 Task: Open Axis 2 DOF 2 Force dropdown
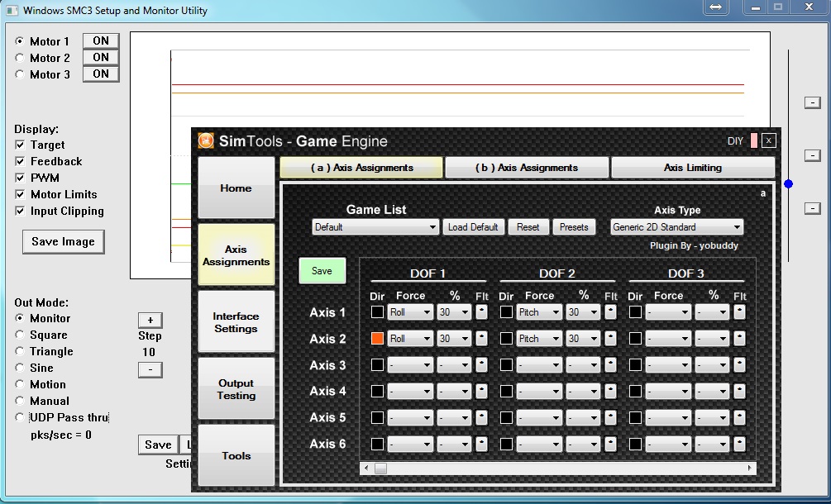(539, 338)
